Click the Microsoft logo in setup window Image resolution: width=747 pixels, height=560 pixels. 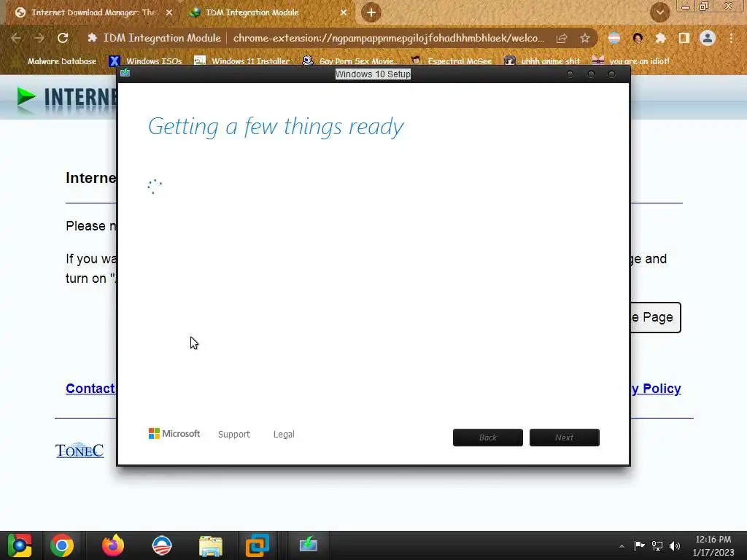[174, 433]
